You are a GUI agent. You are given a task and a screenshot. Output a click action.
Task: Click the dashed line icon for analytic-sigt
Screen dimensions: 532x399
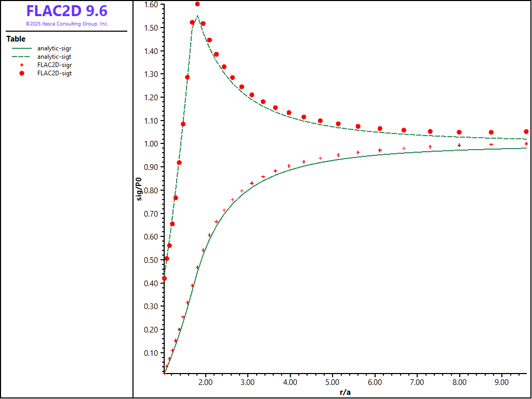[x=21, y=57]
